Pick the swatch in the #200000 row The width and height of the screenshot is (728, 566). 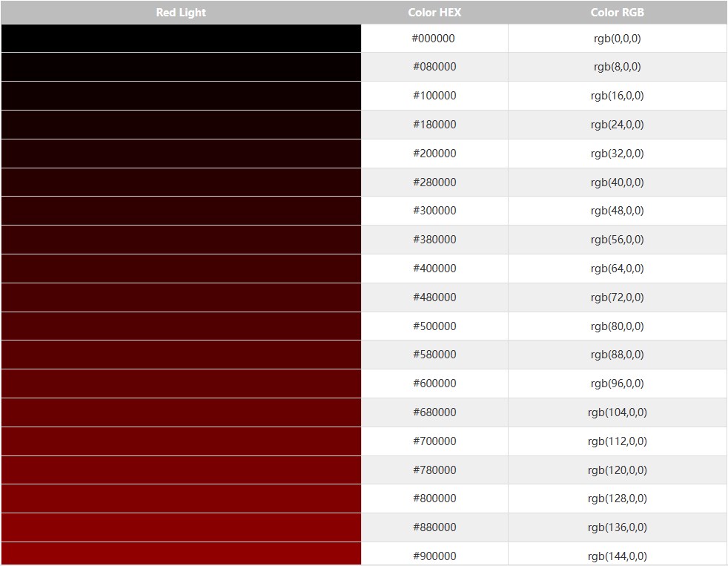click(181, 154)
